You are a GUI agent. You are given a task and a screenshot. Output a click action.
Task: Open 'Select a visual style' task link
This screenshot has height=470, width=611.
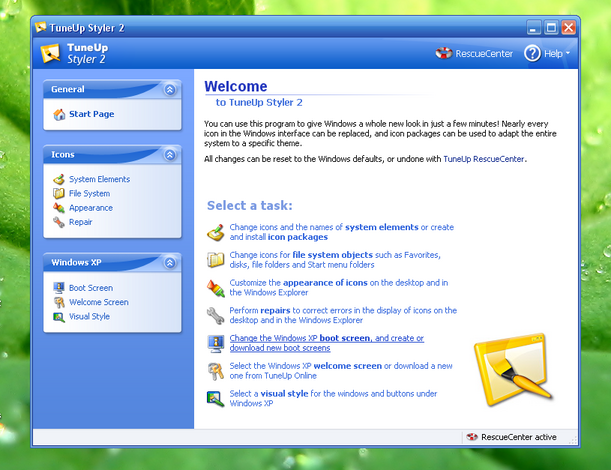click(333, 398)
